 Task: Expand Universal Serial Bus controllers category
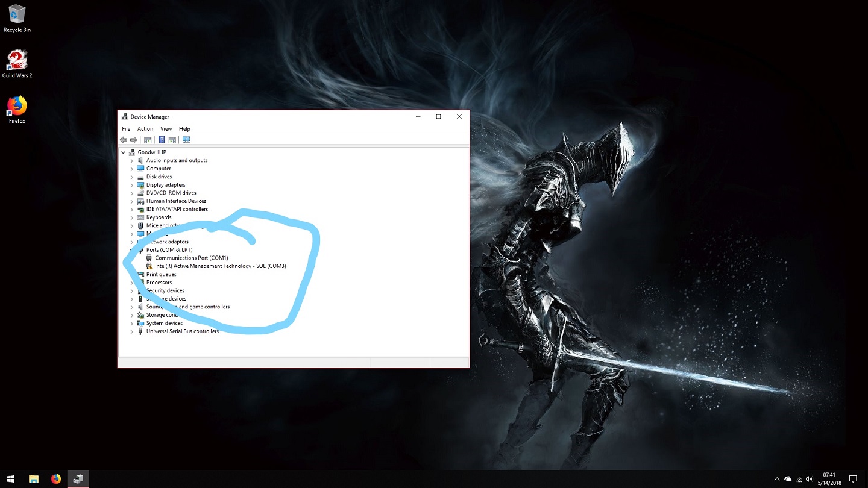pos(132,331)
